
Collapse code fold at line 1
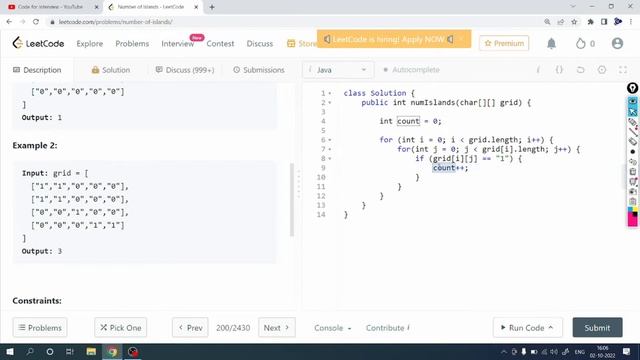pyautogui.click(x=330, y=93)
